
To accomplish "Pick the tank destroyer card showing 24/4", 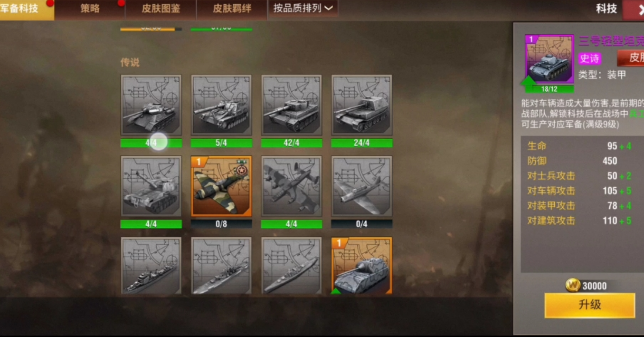I will click(362, 105).
